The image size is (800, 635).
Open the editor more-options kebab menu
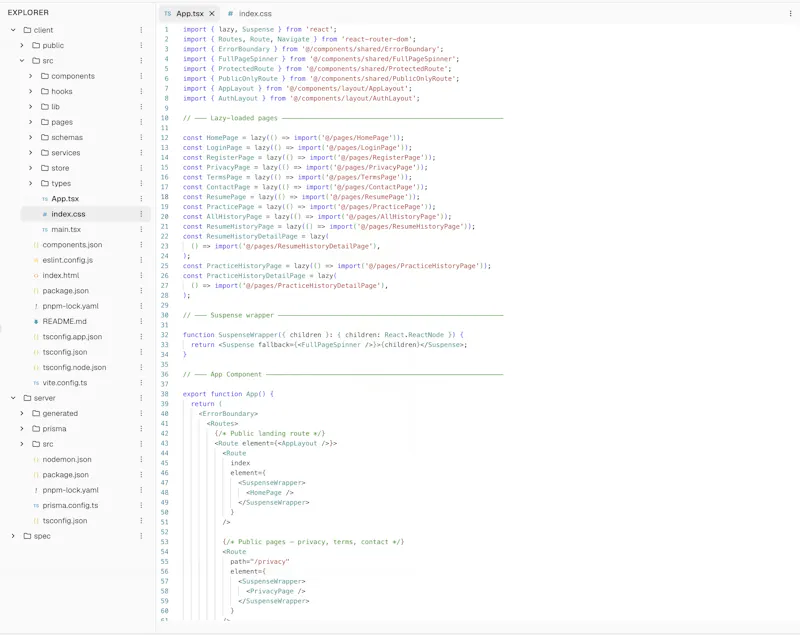(790, 14)
